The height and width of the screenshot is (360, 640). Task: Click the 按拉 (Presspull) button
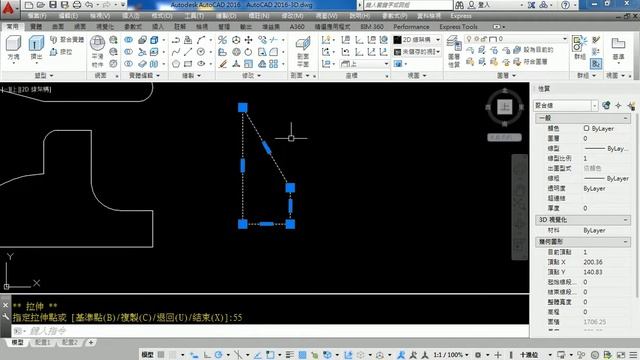(x=61, y=52)
